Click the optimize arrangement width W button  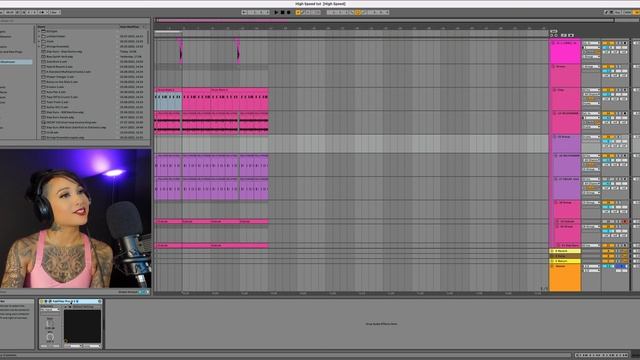(571, 36)
